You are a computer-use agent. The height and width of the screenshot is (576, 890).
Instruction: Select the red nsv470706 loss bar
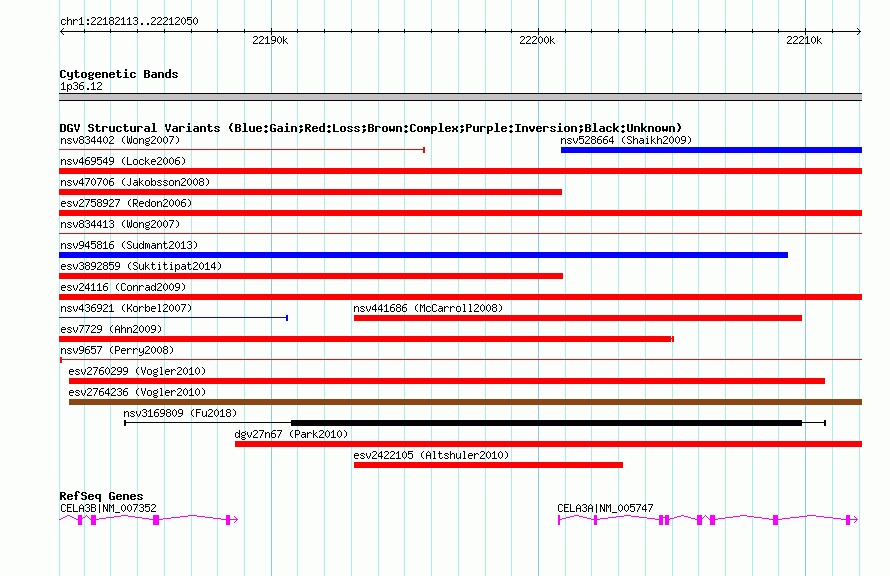310,192
